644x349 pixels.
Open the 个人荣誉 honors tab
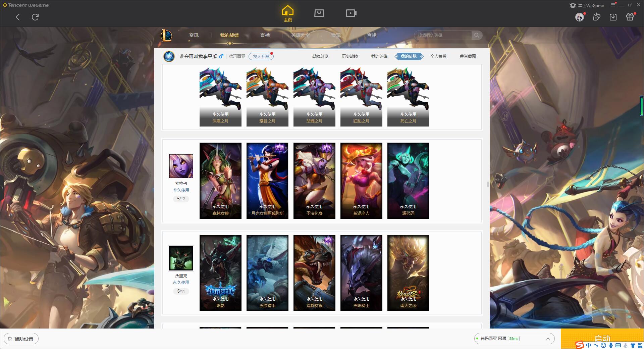click(x=438, y=56)
